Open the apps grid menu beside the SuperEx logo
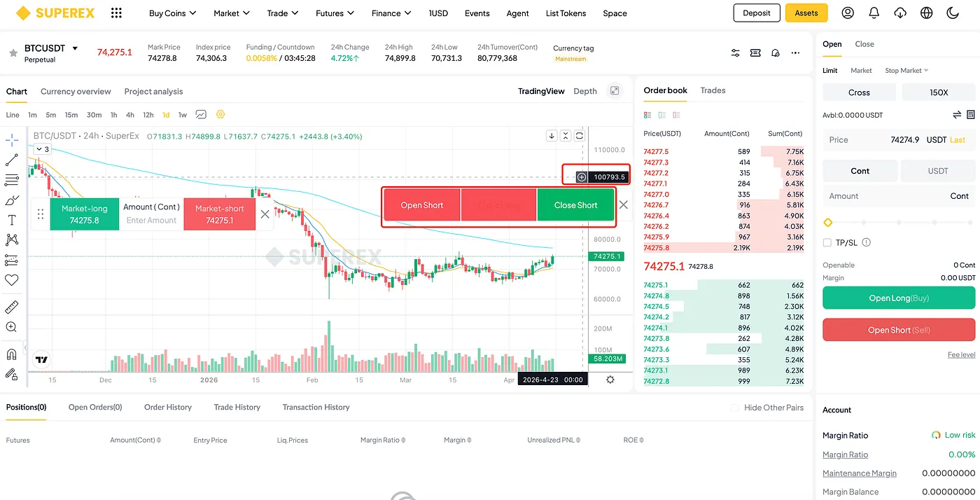This screenshot has height=500, width=980. point(116,13)
